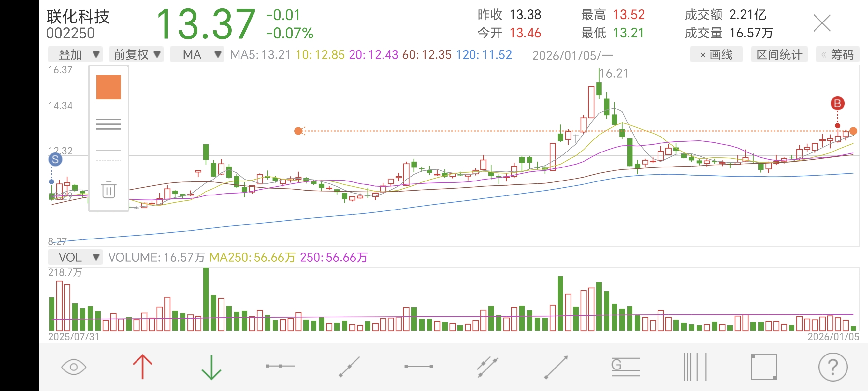The width and height of the screenshot is (868, 391).
Task: Select the diagonal ray line tool
Action: tap(349, 367)
